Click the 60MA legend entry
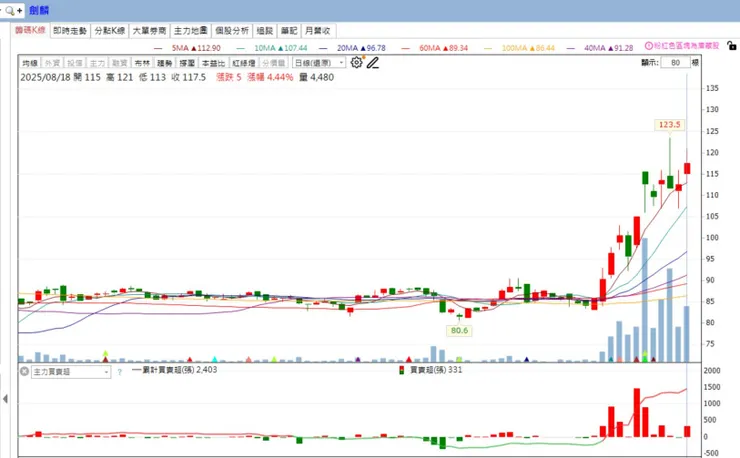740x458 pixels. (435, 48)
